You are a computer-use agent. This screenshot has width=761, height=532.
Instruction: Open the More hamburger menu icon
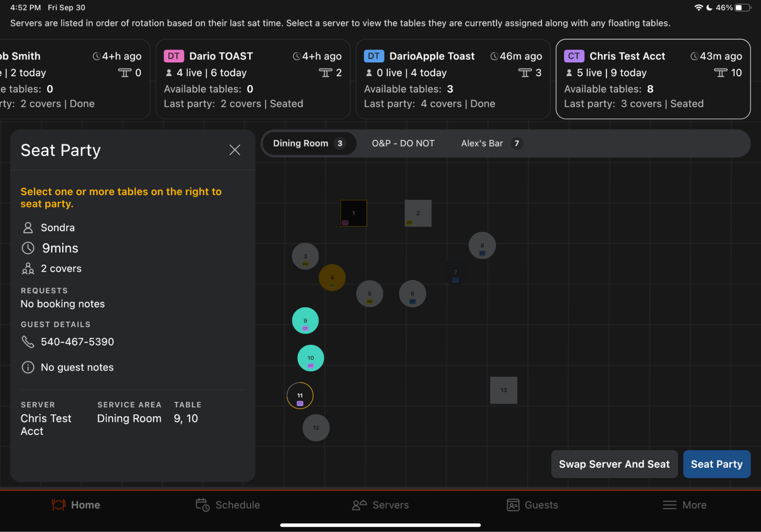coord(669,505)
